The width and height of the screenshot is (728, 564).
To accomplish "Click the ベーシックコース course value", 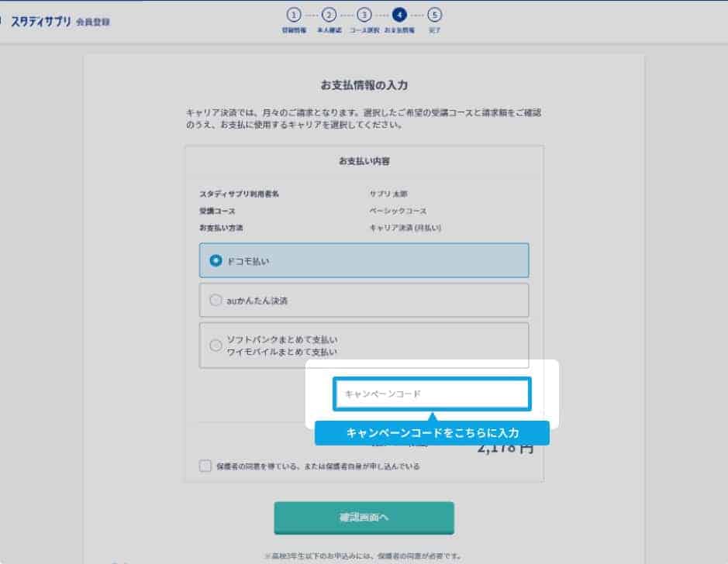I will [x=398, y=211].
